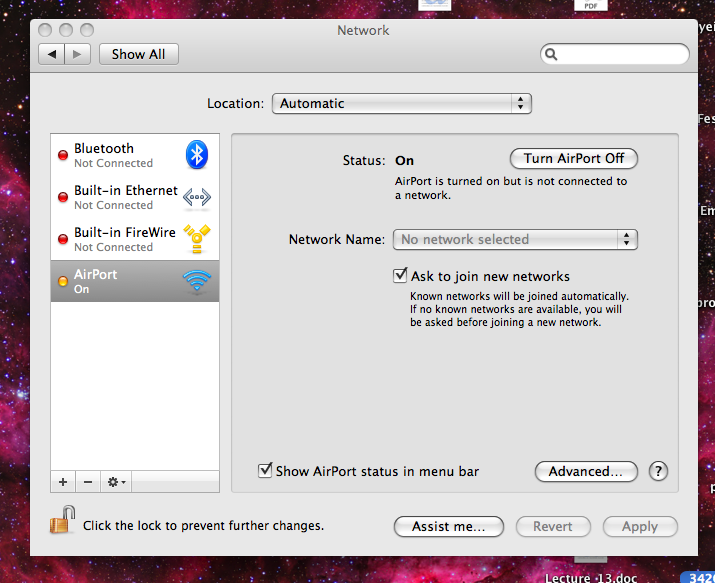Open the gear action menu

[x=116, y=482]
